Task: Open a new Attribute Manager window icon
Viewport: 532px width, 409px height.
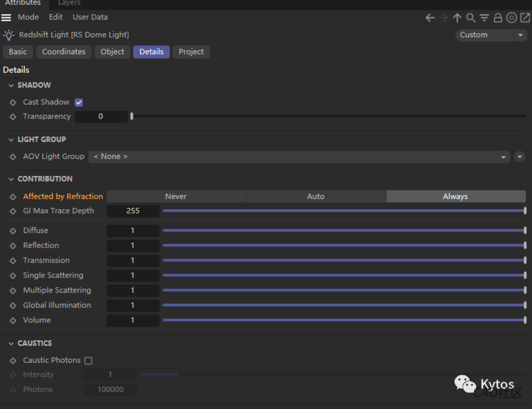Action: coord(525,17)
